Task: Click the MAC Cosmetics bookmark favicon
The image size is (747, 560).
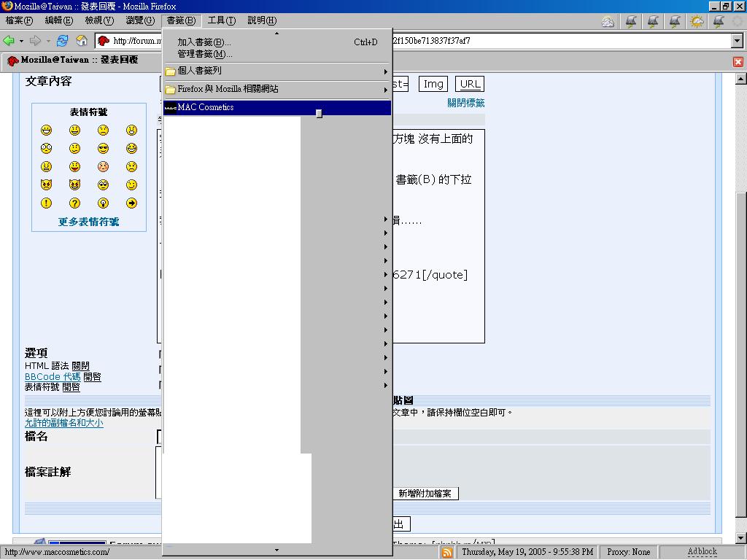Action: point(170,108)
